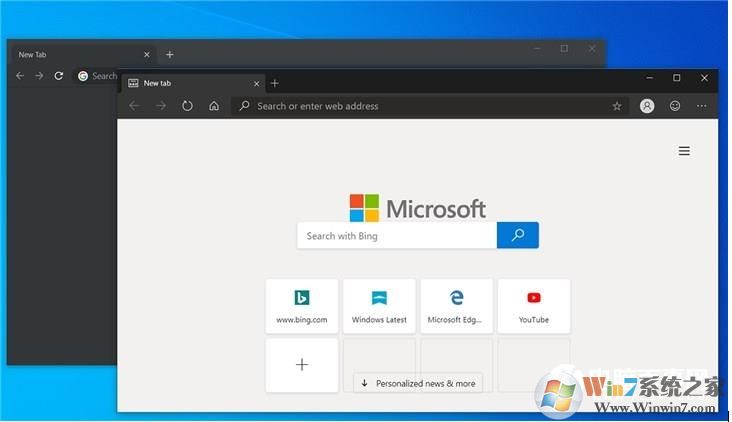The height and width of the screenshot is (422, 732).
Task: Click the Search with Bing box
Action: click(x=397, y=236)
